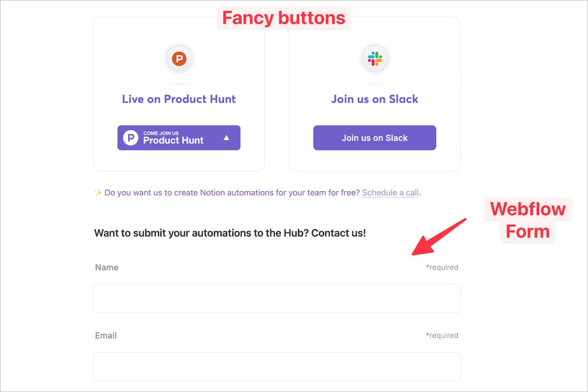Select the Join us on Slack heading
This screenshot has height=392, width=588.
click(x=374, y=99)
